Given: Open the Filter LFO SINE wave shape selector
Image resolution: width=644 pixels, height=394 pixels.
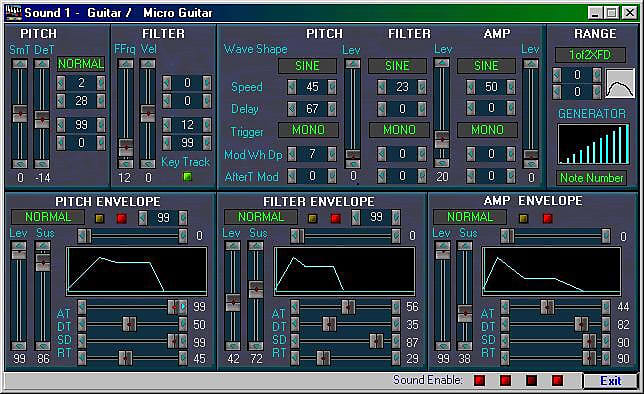Looking at the screenshot, I should [397, 66].
